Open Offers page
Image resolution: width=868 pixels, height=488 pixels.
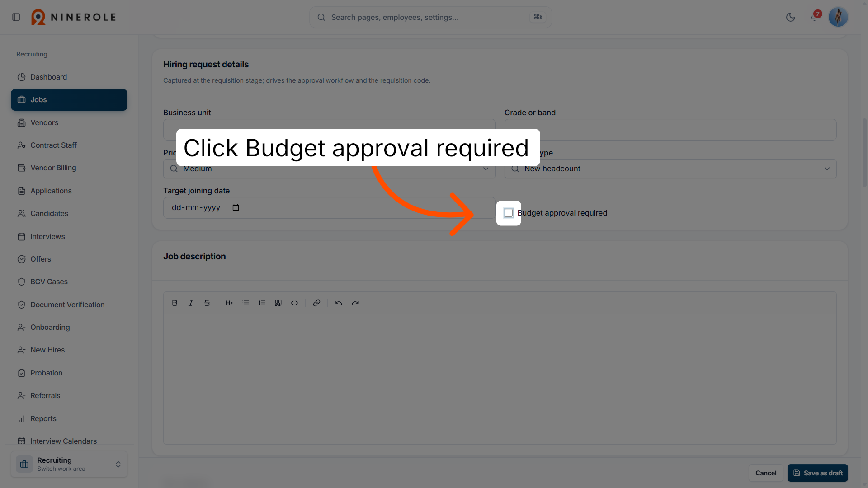click(x=69, y=259)
